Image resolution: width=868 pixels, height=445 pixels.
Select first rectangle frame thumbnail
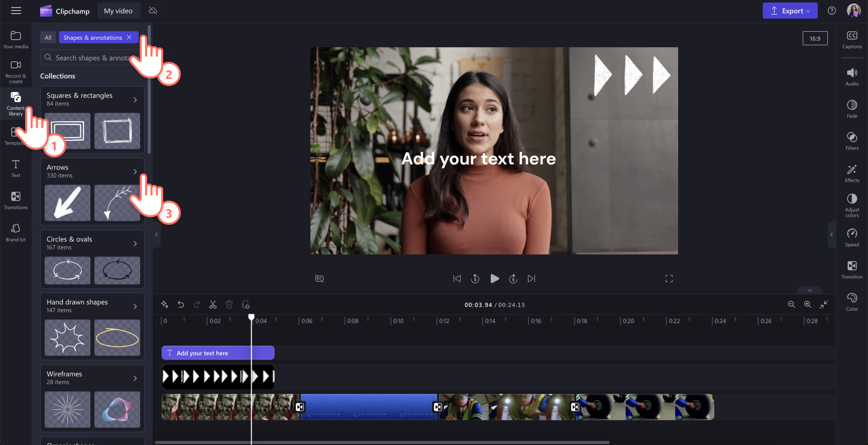[x=67, y=131]
